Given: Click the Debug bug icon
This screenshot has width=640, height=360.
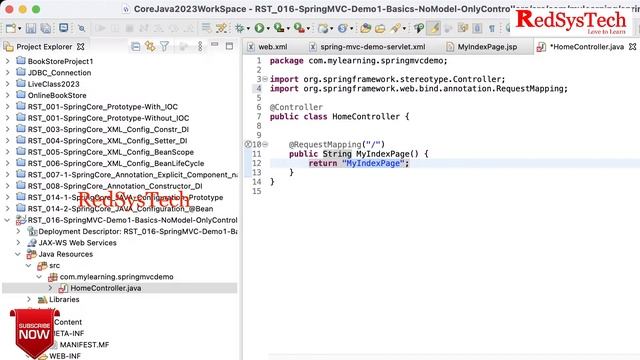Looking at the screenshot, I should point(240,28).
